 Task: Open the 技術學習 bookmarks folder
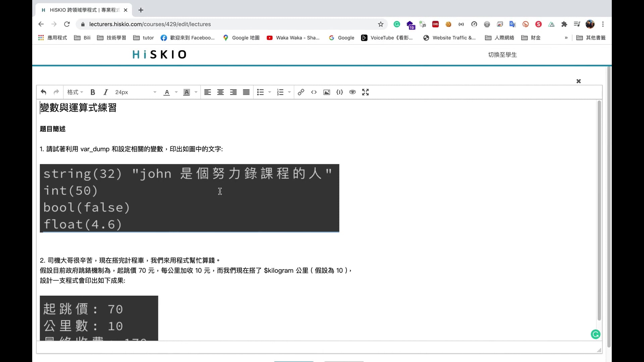(111, 38)
